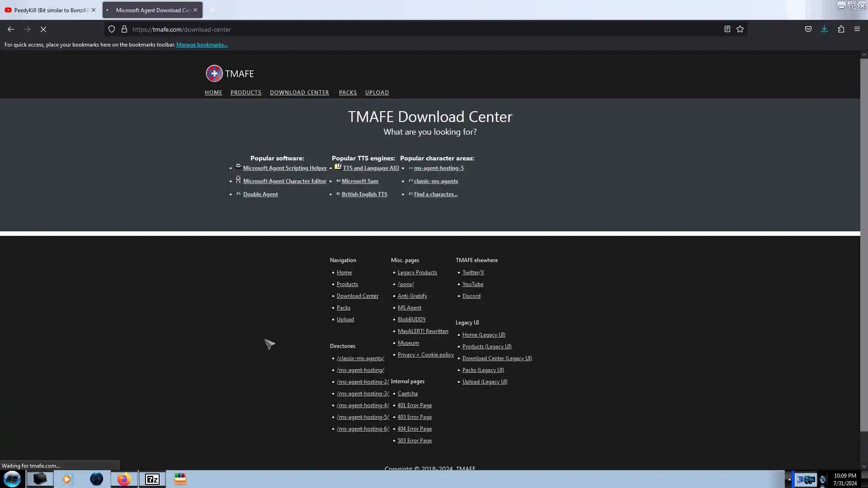Click the browser back arrow
Screen dimensions: 868x488
[11, 29]
